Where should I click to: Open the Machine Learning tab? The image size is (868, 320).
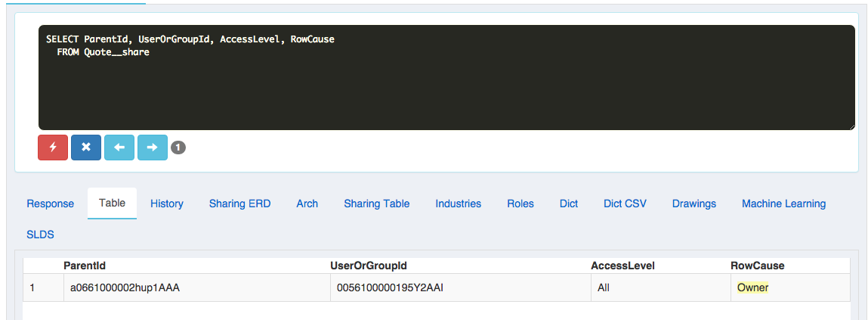point(783,203)
